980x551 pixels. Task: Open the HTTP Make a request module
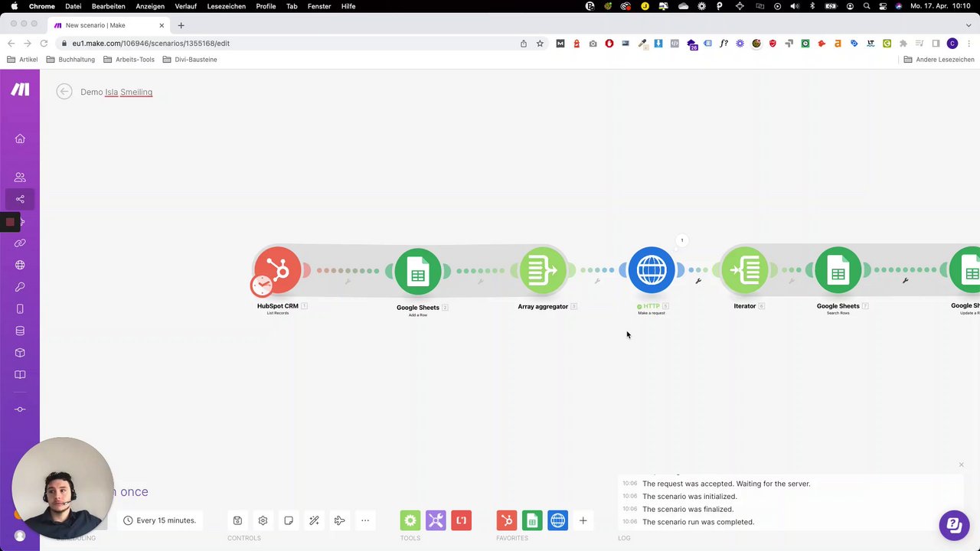pyautogui.click(x=652, y=269)
